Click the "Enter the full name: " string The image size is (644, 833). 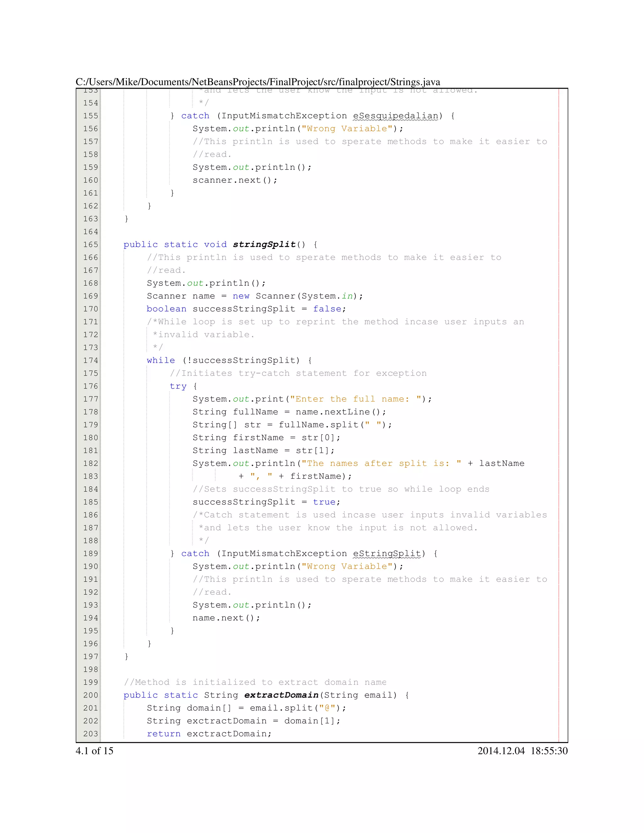tap(356, 399)
